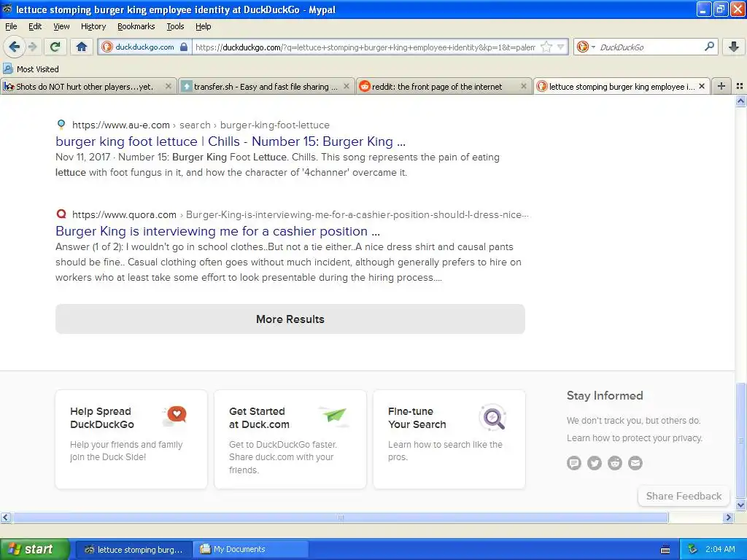Click the au-e.com site favicon
The width and height of the screenshot is (747, 560).
click(61, 125)
